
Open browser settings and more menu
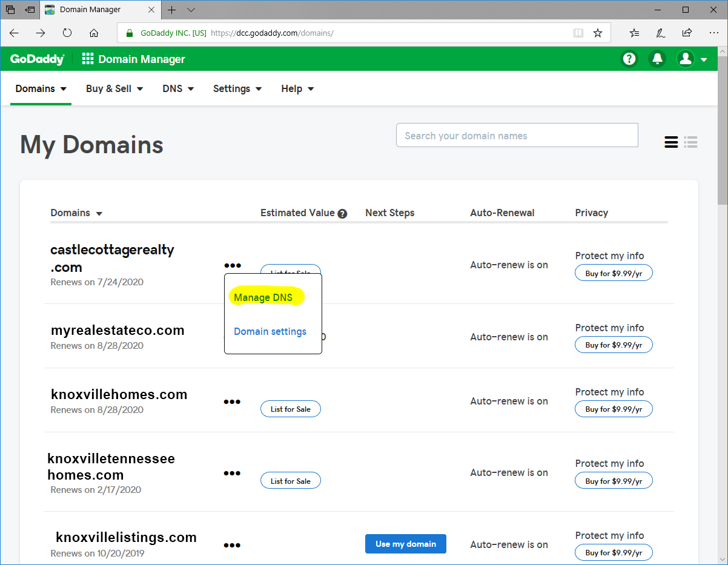(713, 33)
